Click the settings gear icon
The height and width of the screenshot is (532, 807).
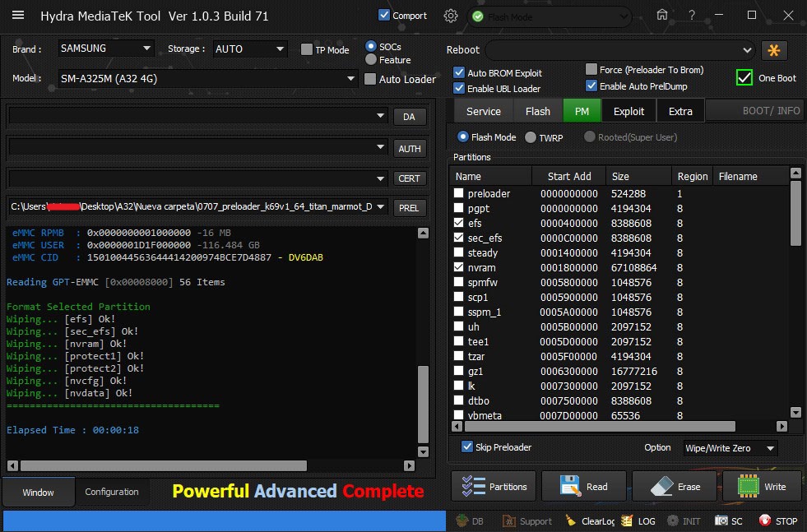[451, 16]
